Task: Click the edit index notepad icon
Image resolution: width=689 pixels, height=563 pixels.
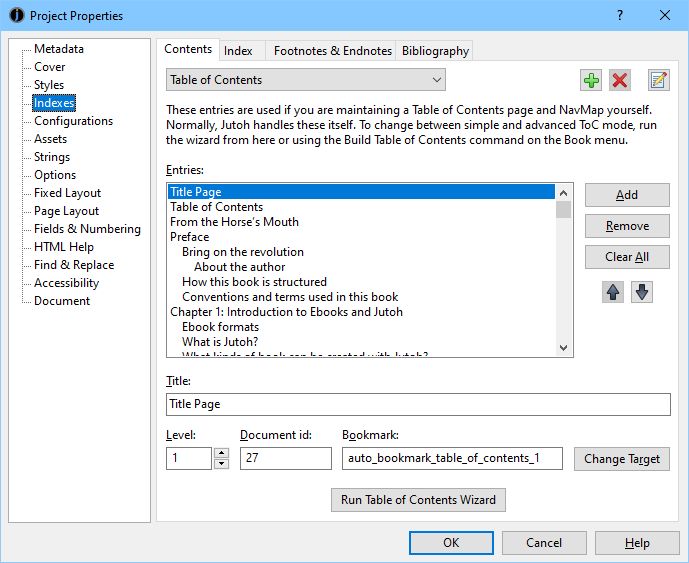Action: pyautogui.click(x=658, y=80)
